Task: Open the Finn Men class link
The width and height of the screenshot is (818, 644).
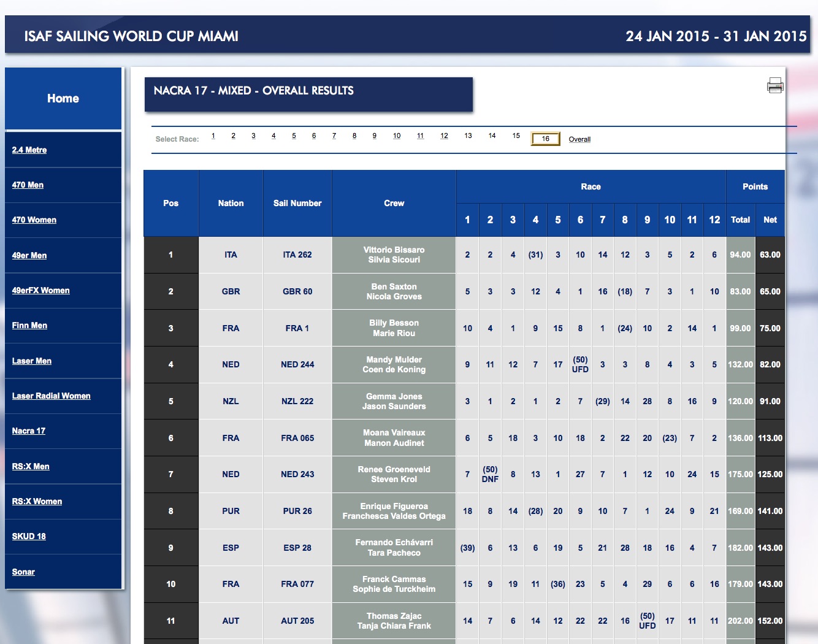Action: pos(29,325)
